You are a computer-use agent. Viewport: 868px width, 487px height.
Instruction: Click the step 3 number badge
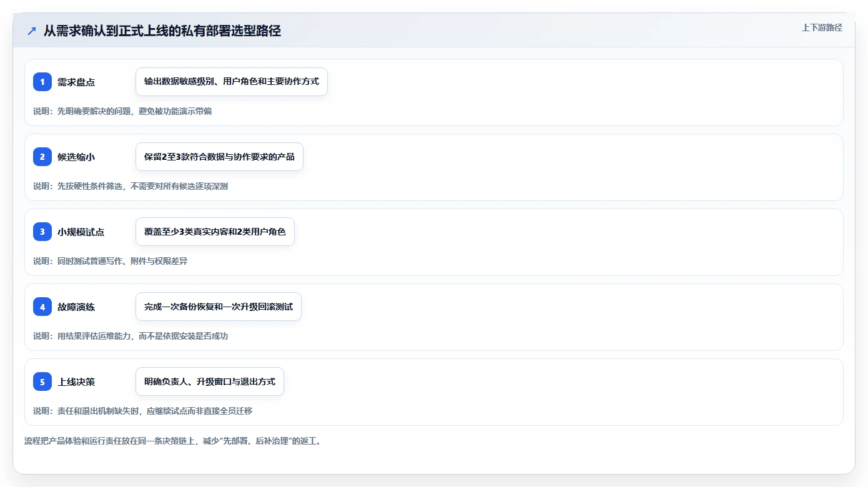point(42,232)
